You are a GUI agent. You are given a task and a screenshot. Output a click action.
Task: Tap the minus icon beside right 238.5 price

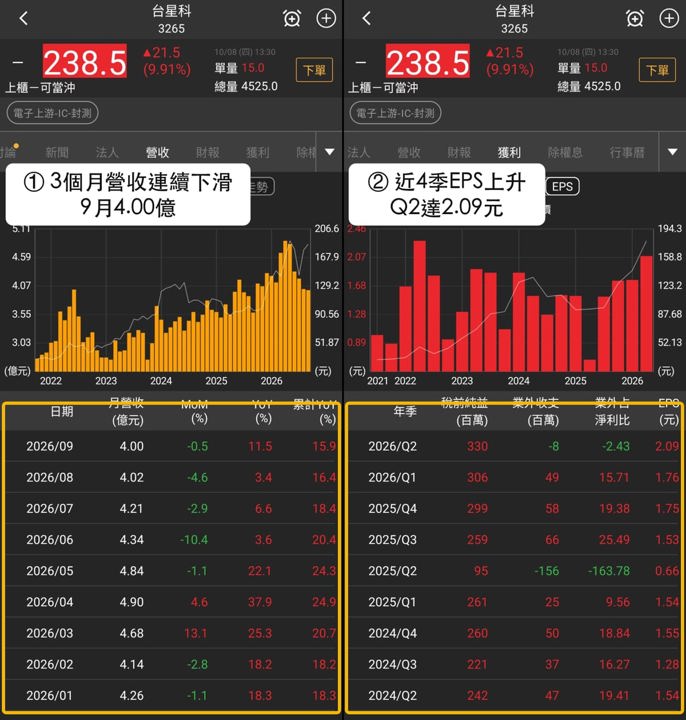click(x=360, y=62)
